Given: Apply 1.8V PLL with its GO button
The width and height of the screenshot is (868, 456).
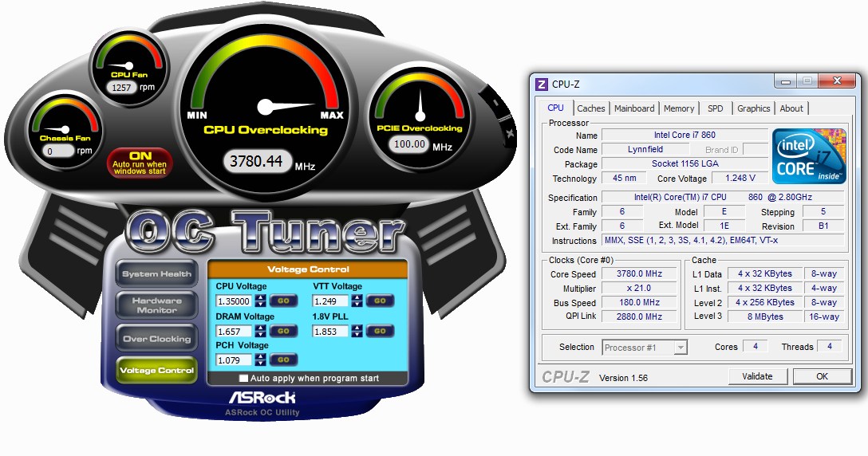Looking at the screenshot, I should click(380, 331).
